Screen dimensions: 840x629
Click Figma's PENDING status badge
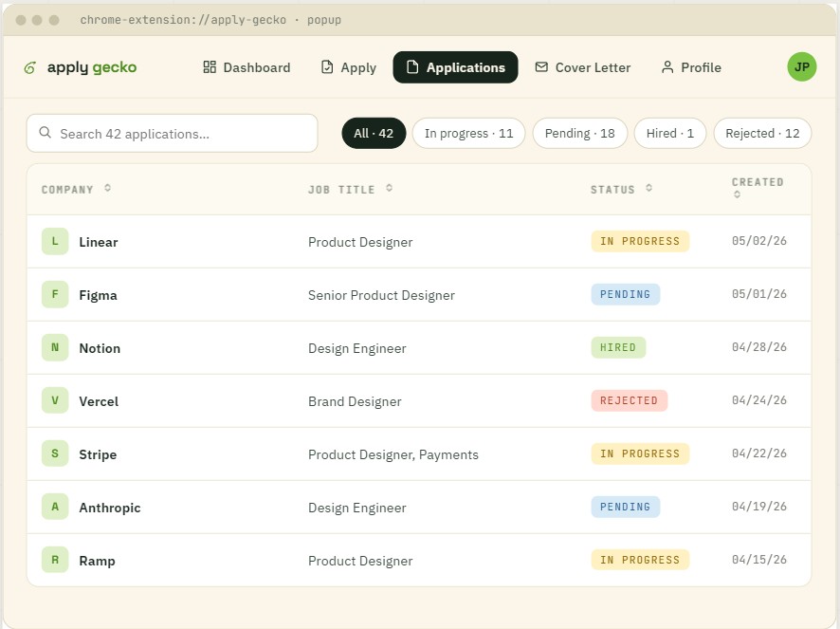(x=625, y=294)
